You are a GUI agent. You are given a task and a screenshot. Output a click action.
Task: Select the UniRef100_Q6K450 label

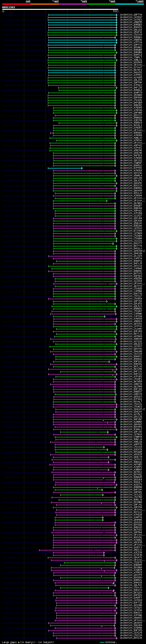pos(131,183)
